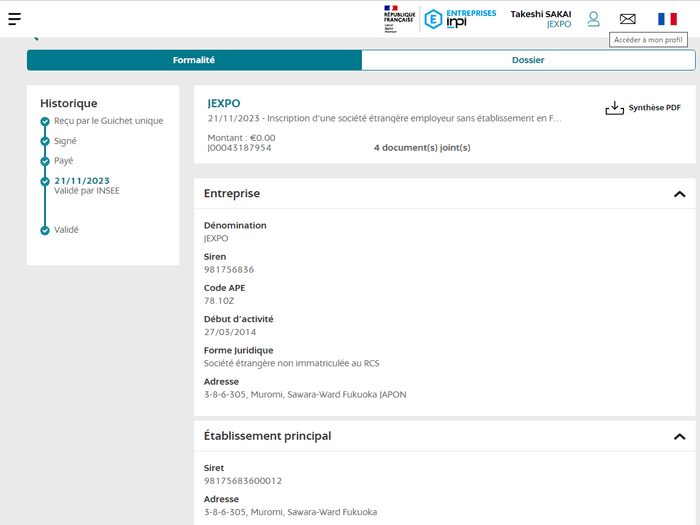Select the Reçu par le Guichet unique step

point(108,121)
